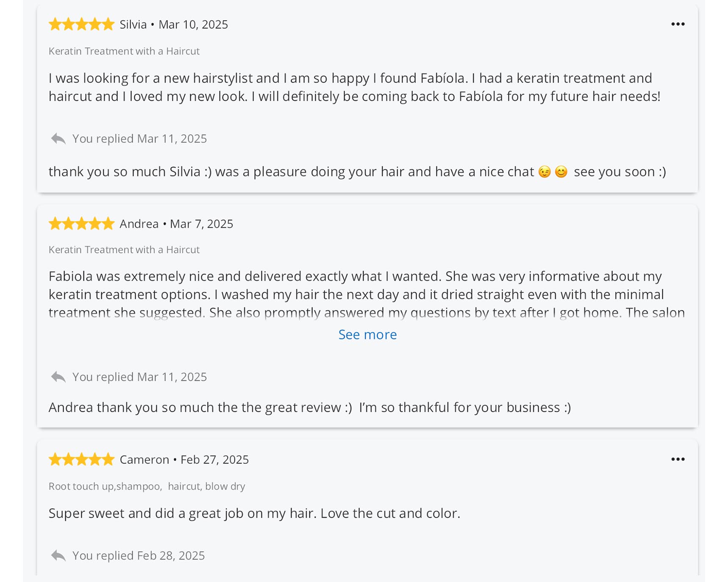Expand Andrea's review with See more
The image size is (728, 582).
point(367,335)
